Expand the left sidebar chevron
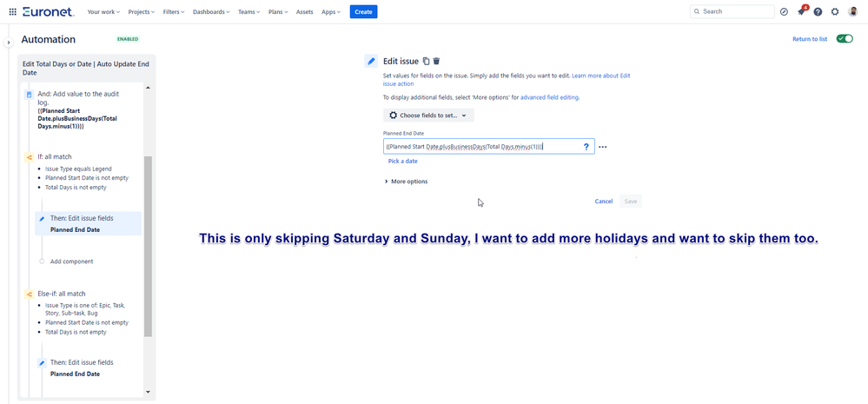Viewport: 868px width, 404px height. 8,42
